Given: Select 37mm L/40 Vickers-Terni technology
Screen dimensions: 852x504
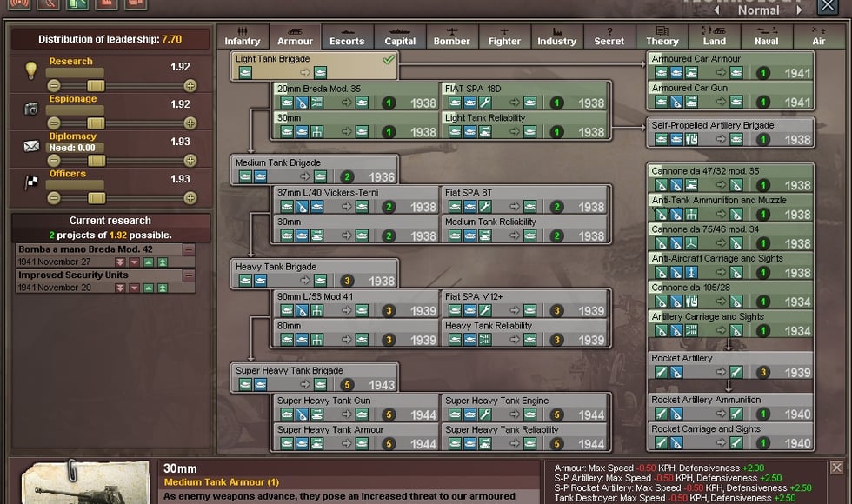Looking at the screenshot, I should (x=356, y=200).
